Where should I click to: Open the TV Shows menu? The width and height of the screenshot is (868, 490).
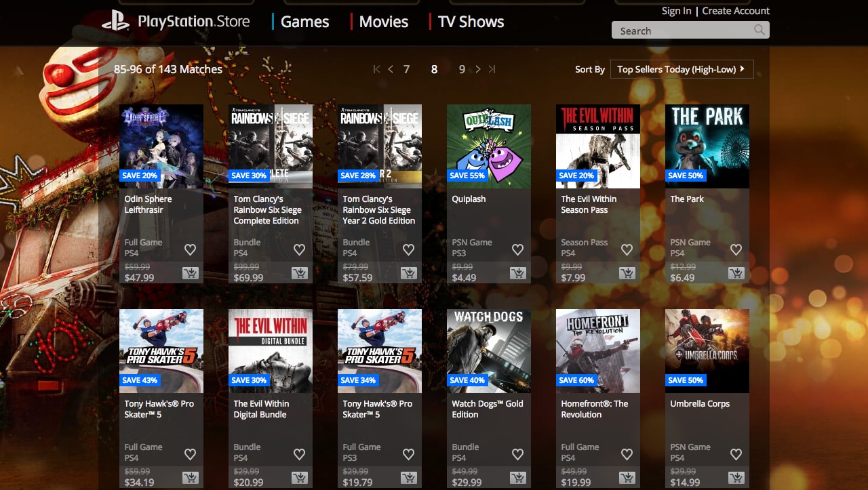(x=471, y=22)
